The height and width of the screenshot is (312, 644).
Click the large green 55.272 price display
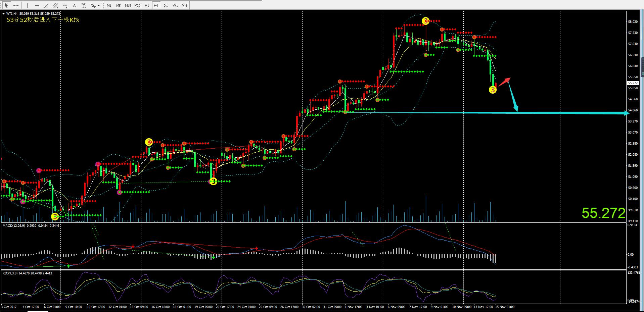coord(603,213)
